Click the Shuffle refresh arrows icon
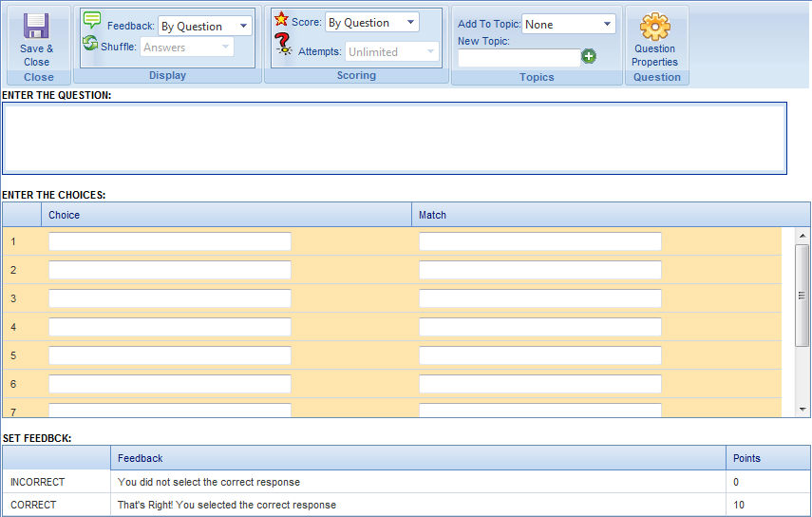The height and width of the screenshot is (517, 812). (x=90, y=43)
